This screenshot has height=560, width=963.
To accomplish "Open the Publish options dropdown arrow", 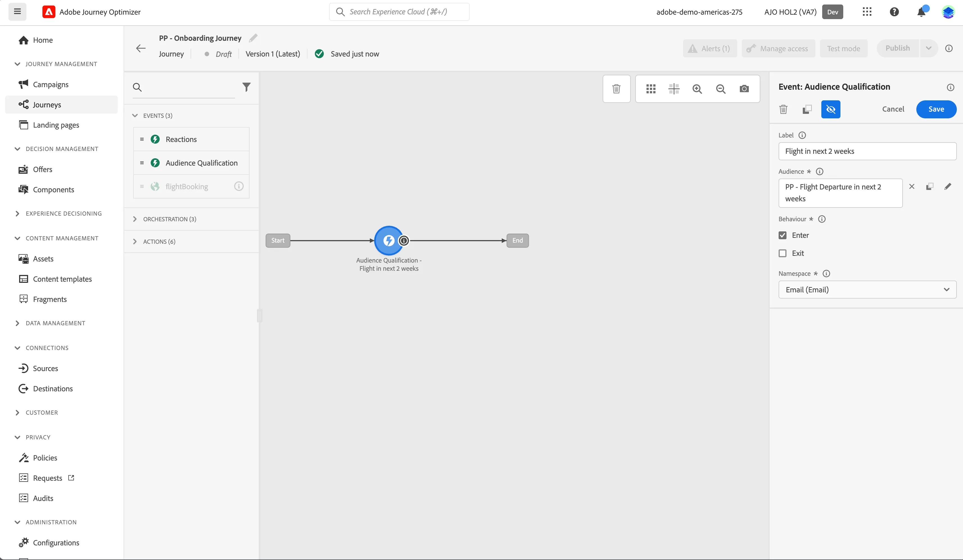I will [x=929, y=48].
